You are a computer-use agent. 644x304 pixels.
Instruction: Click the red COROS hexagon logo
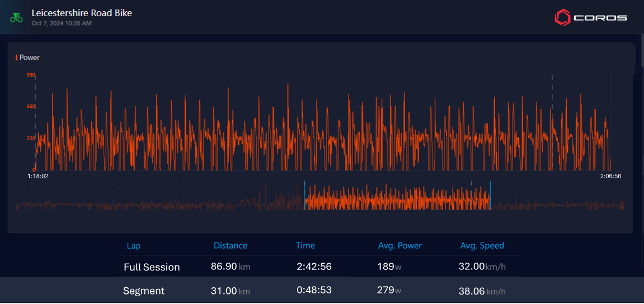562,18
